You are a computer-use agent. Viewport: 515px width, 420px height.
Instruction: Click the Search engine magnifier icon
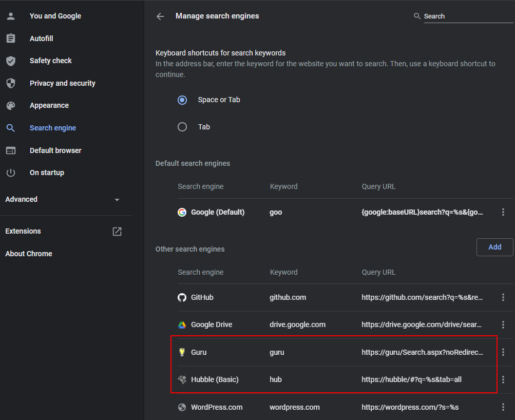pyautogui.click(x=11, y=128)
